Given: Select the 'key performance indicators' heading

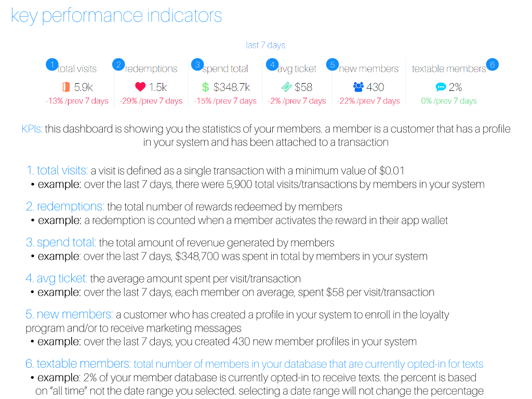Looking at the screenshot, I should pos(115,16).
